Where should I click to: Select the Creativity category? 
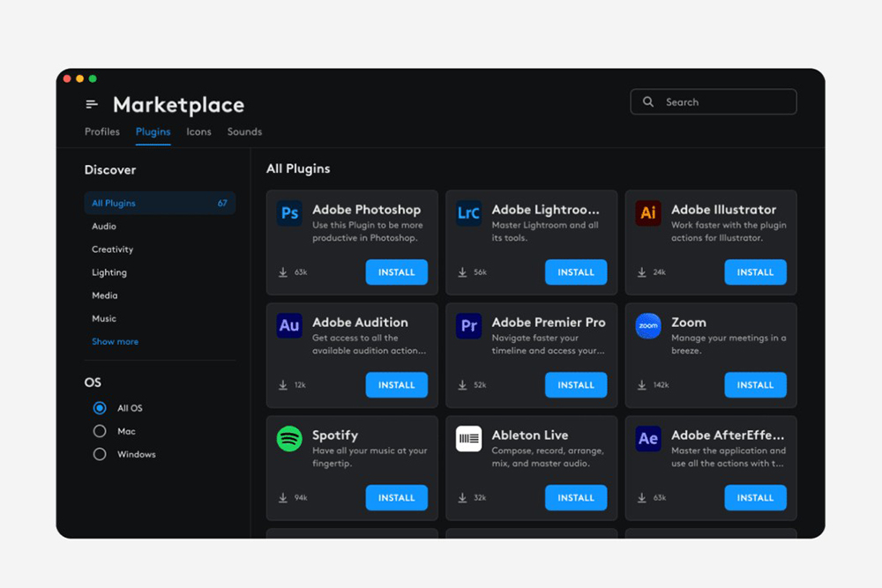pos(113,249)
